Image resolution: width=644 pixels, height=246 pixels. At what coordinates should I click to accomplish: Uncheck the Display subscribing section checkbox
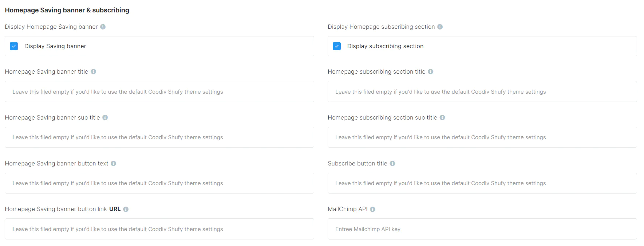(337, 46)
